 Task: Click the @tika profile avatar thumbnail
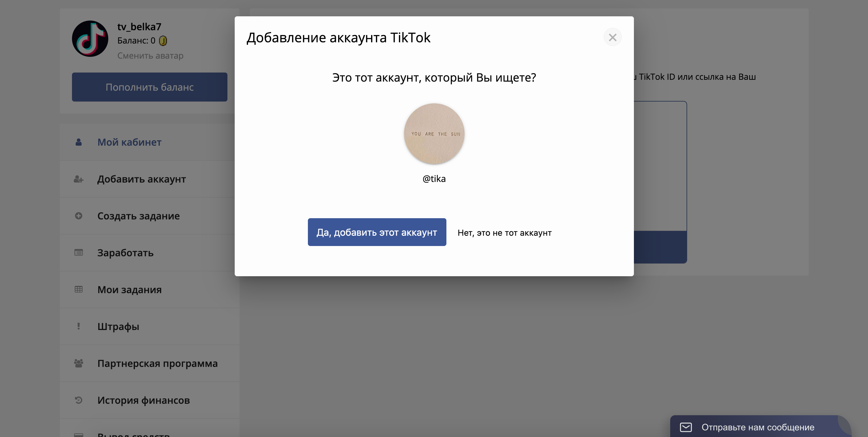pyautogui.click(x=434, y=134)
